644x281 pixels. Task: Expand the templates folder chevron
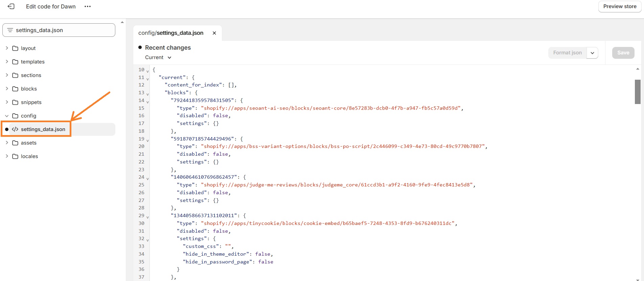click(x=7, y=61)
